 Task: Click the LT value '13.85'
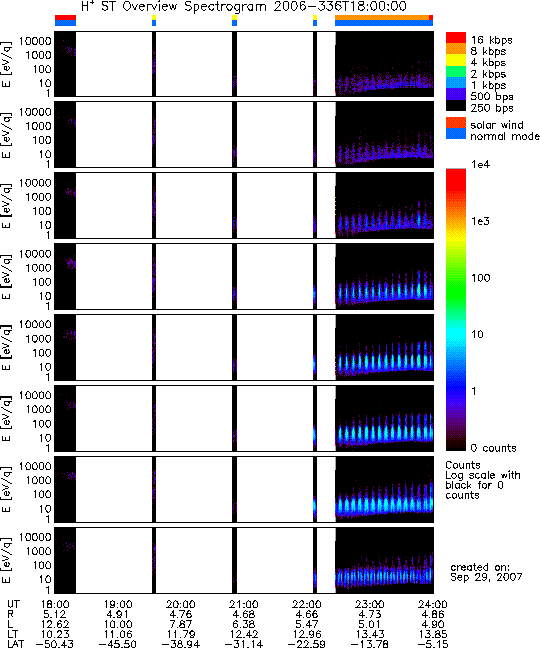tap(433, 634)
